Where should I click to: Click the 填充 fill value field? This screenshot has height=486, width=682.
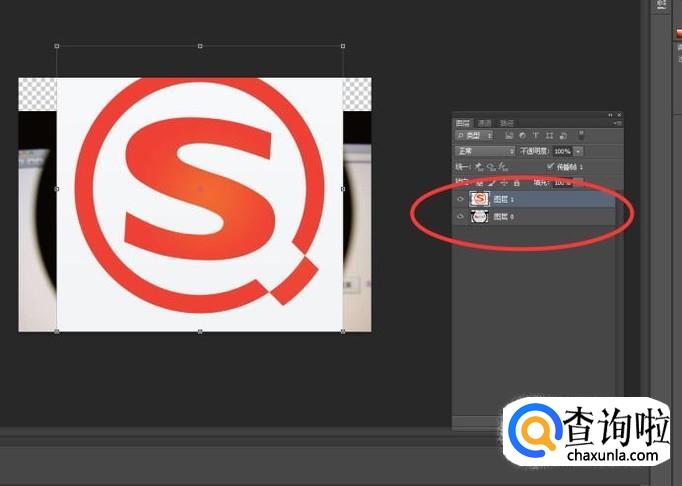(x=562, y=183)
